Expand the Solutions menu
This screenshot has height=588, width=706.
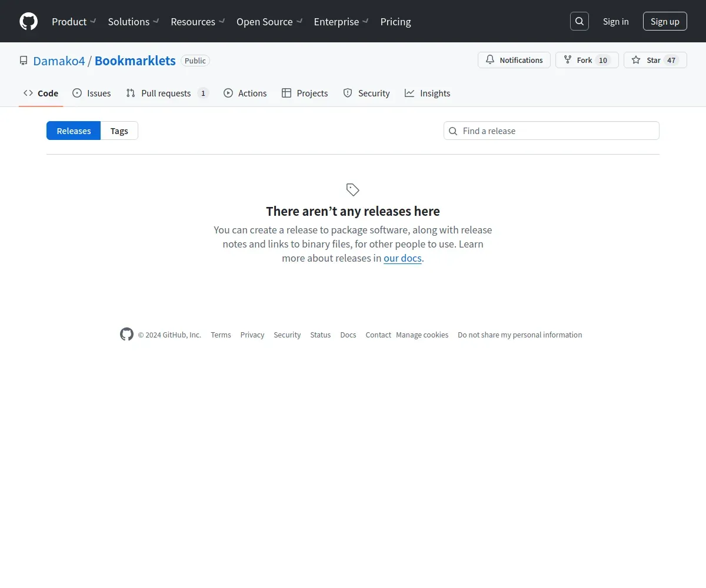[134, 22]
